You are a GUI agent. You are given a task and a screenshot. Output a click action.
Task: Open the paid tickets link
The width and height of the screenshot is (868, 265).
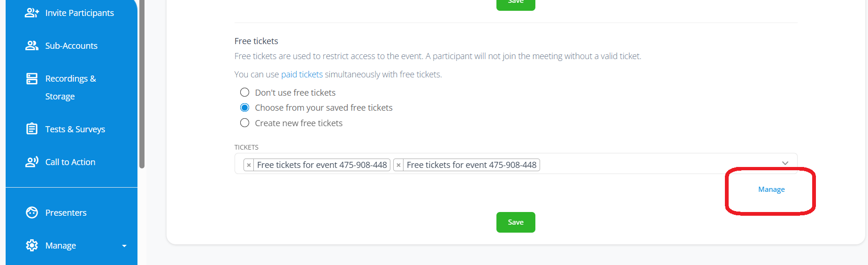click(302, 74)
